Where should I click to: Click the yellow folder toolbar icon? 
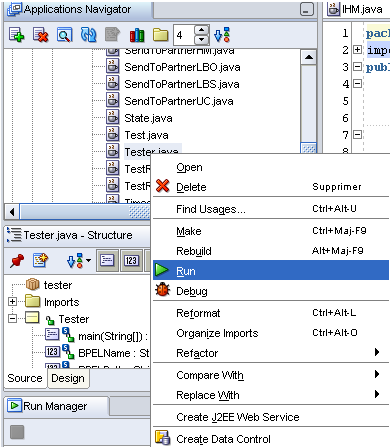(x=160, y=35)
